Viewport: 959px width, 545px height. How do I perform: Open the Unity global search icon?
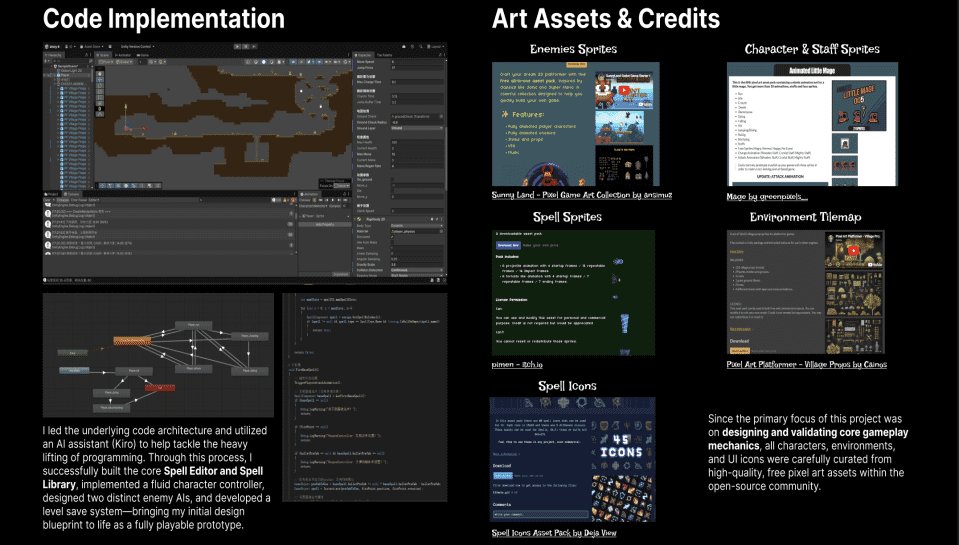(421, 46)
